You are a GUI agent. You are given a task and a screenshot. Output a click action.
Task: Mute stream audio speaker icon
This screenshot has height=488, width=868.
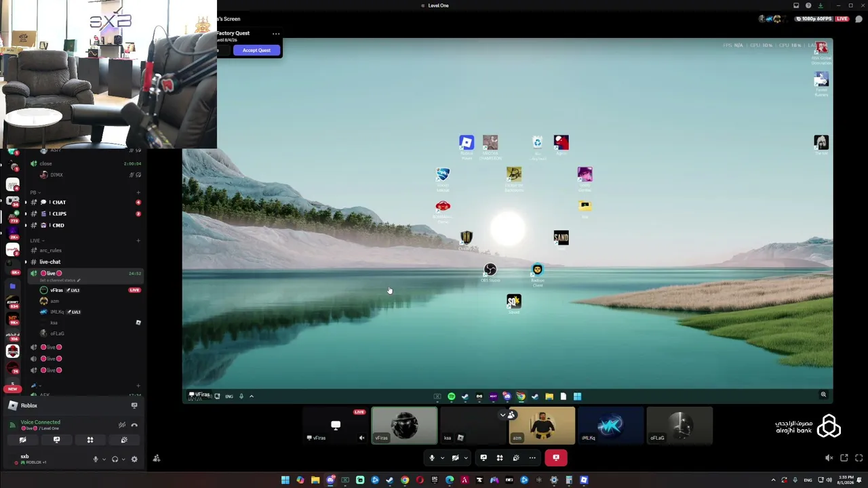click(x=829, y=458)
